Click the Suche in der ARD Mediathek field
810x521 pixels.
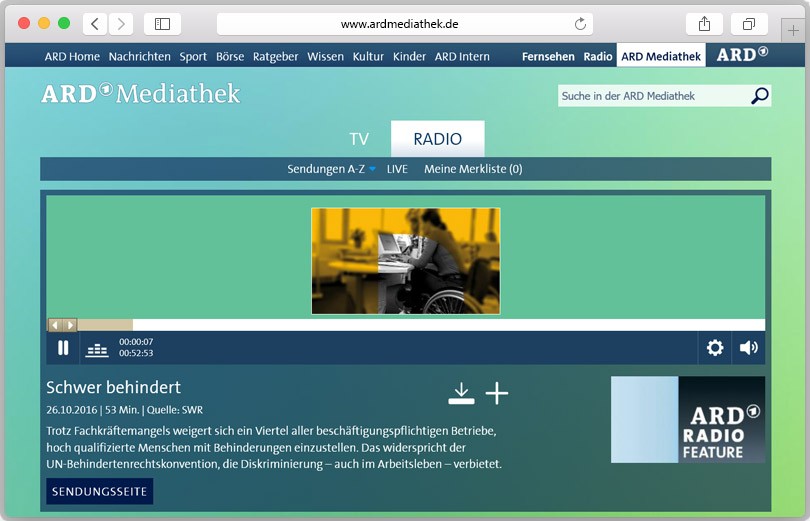(x=653, y=96)
